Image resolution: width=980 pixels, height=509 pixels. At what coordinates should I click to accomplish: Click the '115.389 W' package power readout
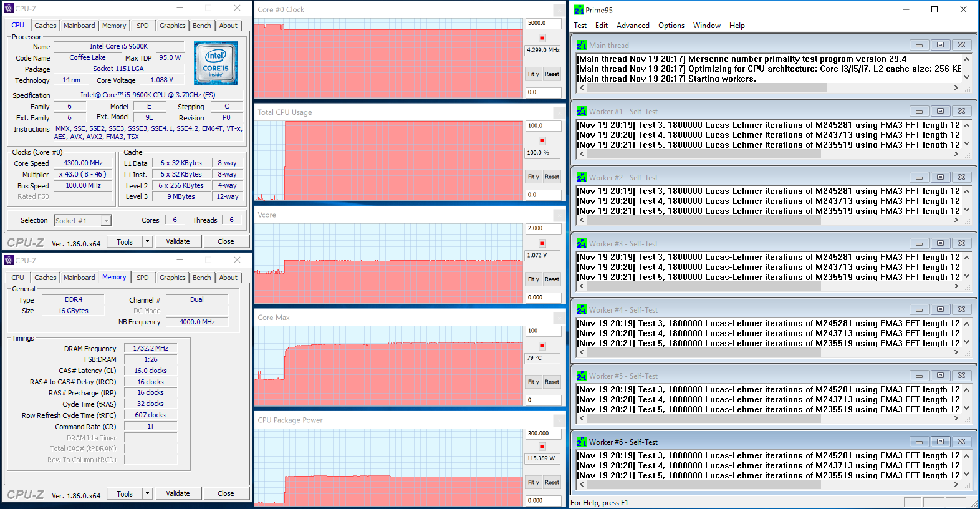tap(544, 458)
